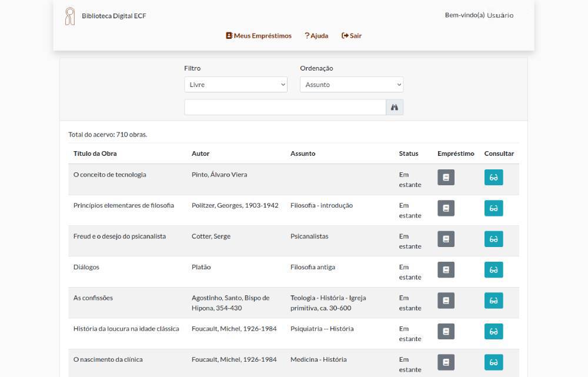This screenshot has width=588, height=377.
Task: Click the Ordenação label
Action: [316, 68]
